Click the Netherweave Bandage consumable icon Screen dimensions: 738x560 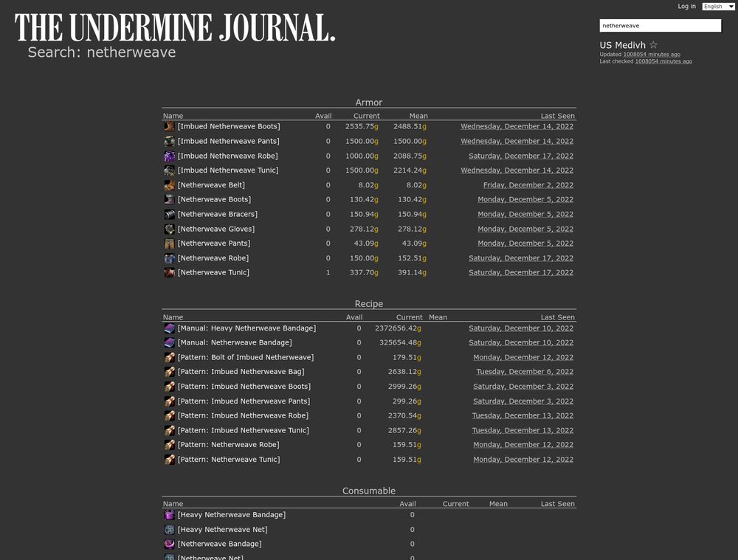click(169, 544)
